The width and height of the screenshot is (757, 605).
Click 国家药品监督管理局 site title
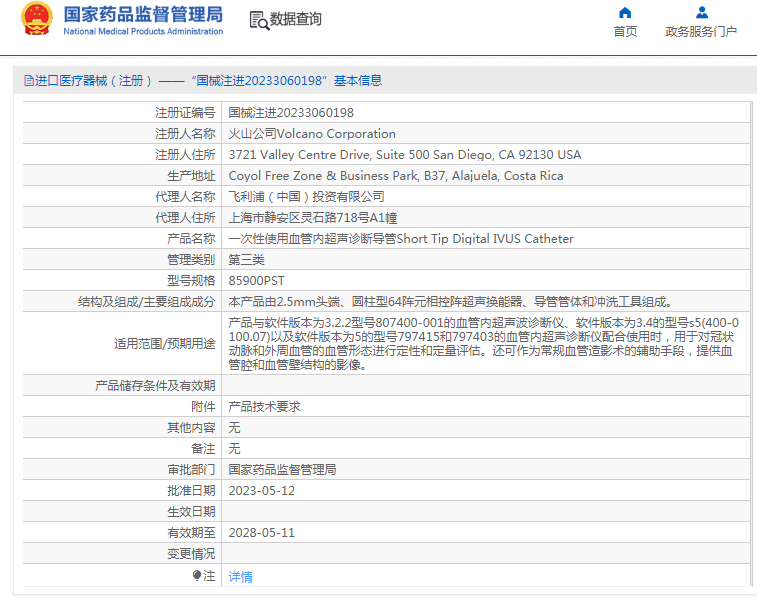(143, 14)
